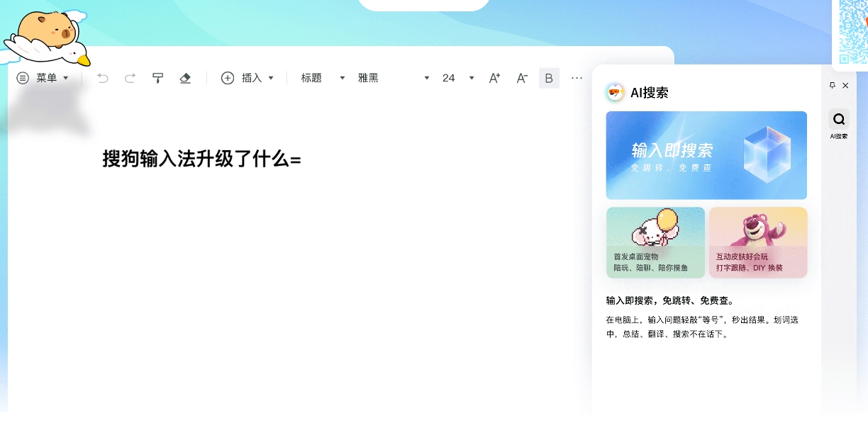Clear formatting with the eraser icon
This screenshot has width=868, height=423.
[x=185, y=78]
